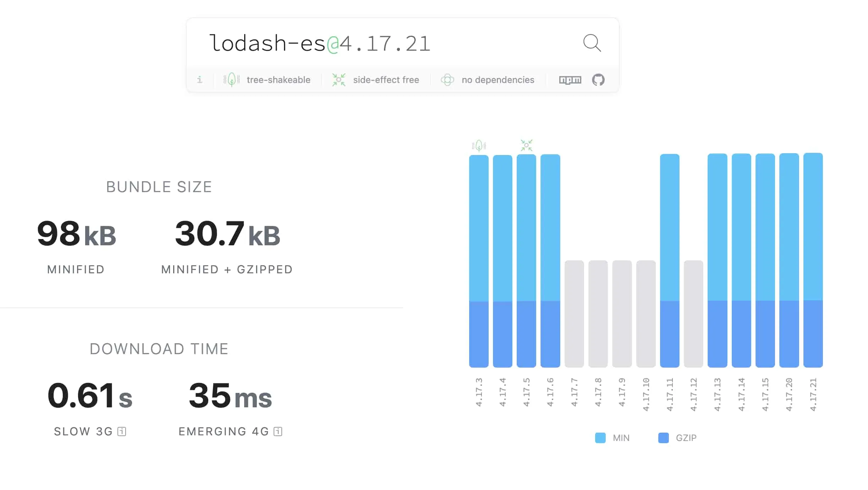Open the npm package link icon

(570, 80)
